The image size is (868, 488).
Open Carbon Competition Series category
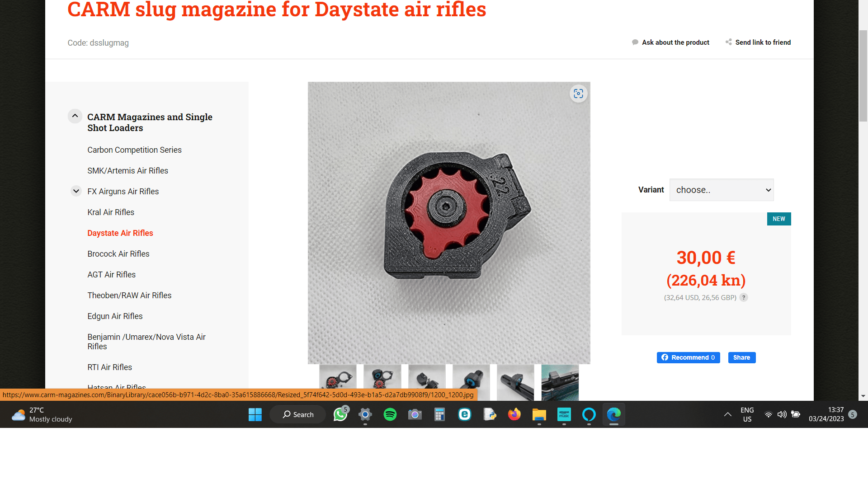point(134,150)
